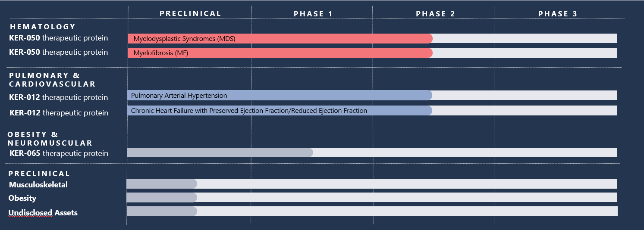Select the KER-065 therapeutic protein label

[x=59, y=153]
